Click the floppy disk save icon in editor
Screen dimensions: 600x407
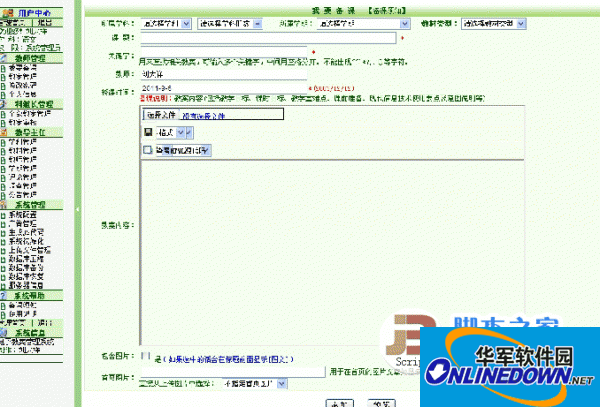[x=148, y=132]
